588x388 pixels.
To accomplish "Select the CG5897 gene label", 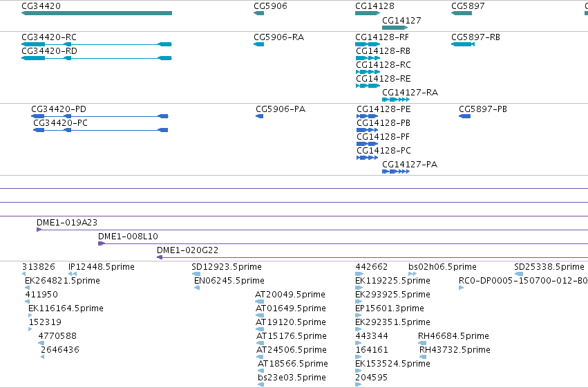I will 468,6.
